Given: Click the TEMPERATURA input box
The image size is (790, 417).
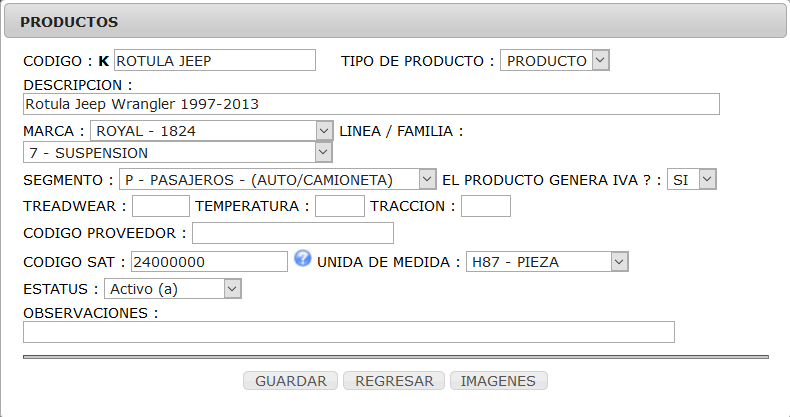Looking at the screenshot, I should click(x=340, y=206).
